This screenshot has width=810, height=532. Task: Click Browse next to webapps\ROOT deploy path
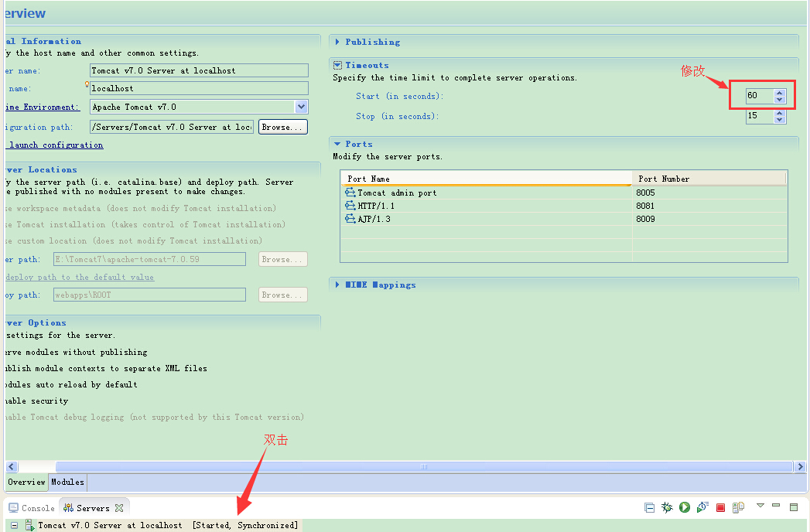[x=282, y=295]
